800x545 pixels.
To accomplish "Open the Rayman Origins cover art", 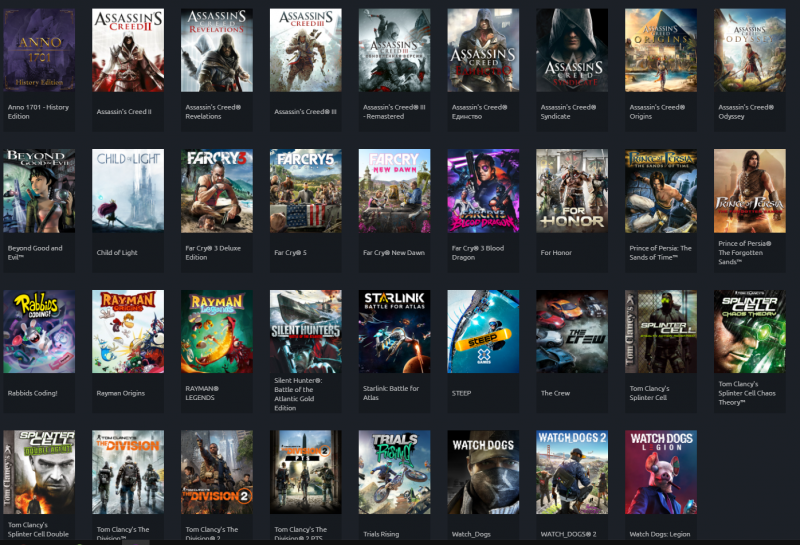I will [x=128, y=332].
